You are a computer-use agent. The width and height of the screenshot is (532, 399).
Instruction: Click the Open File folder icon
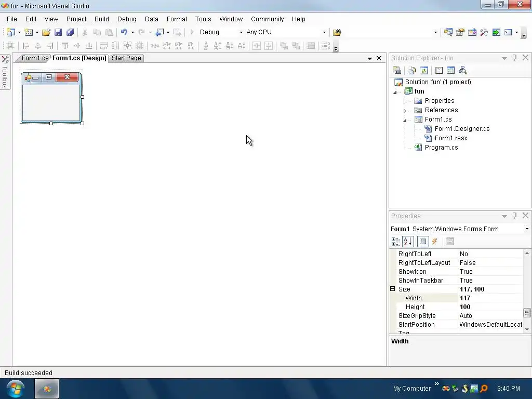coord(46,32)
